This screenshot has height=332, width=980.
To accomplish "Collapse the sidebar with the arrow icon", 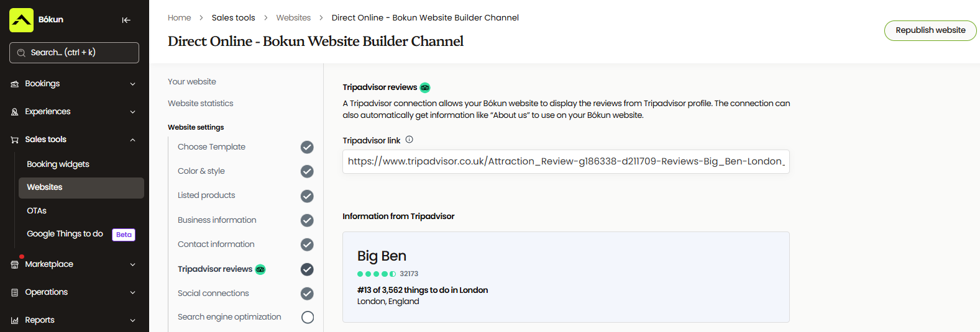I will click(126, 20).
